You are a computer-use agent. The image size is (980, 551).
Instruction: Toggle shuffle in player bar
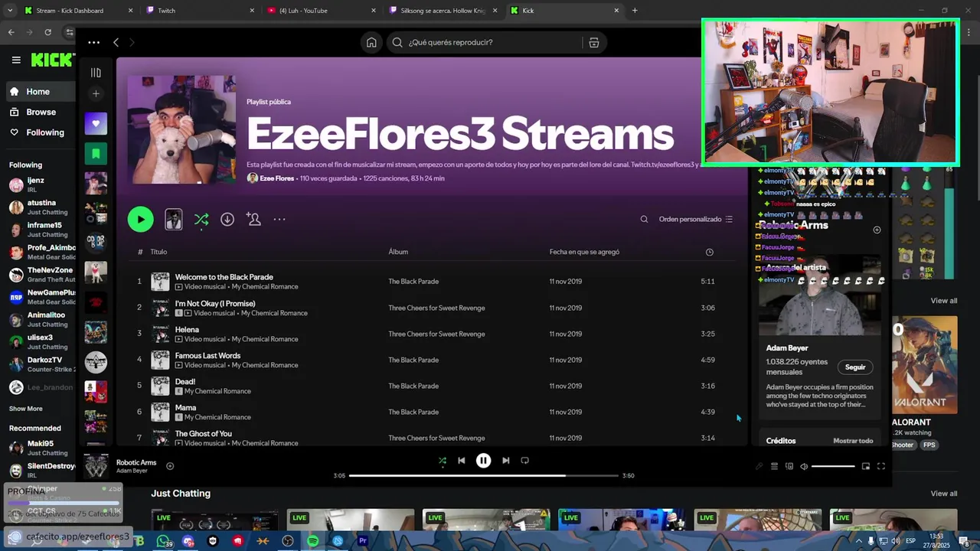pyautogui.click(x=442, y=461)
